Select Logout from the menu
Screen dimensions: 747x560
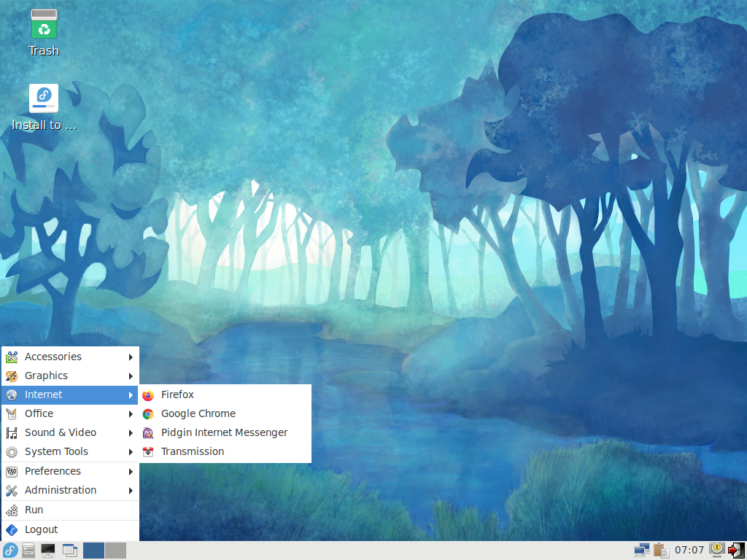tap(70, 530)
